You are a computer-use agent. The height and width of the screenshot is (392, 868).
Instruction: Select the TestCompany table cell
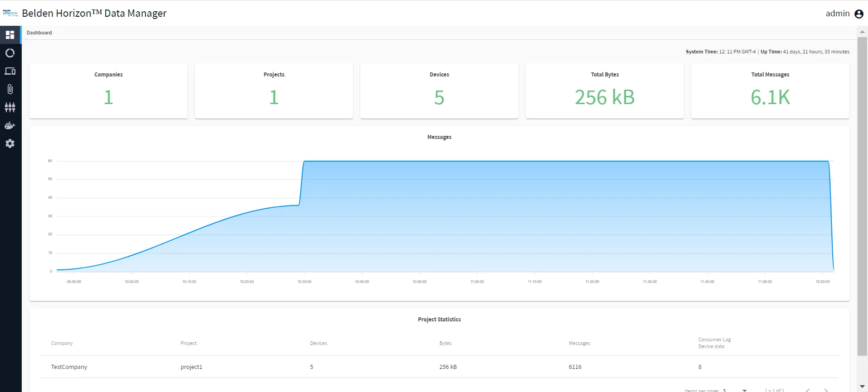coord(69,367)
